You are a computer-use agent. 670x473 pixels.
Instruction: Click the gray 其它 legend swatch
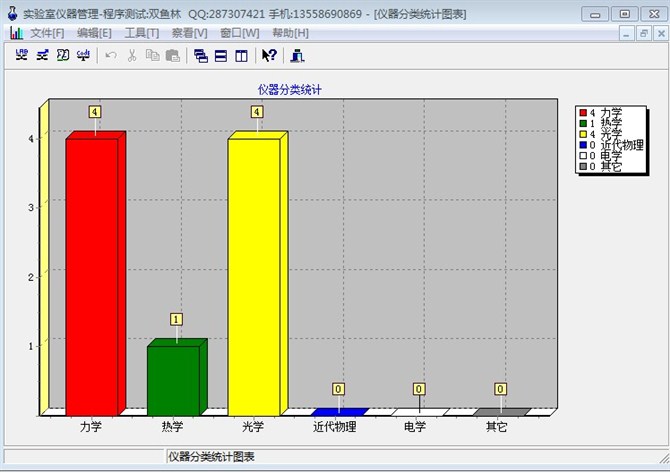point(583,166)
